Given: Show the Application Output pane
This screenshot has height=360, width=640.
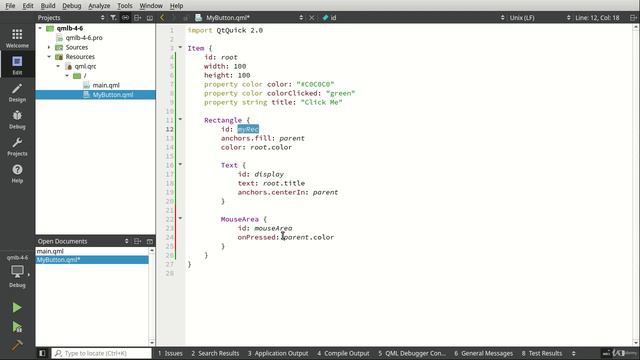Looking at the screenshot, I should point(278,353).
